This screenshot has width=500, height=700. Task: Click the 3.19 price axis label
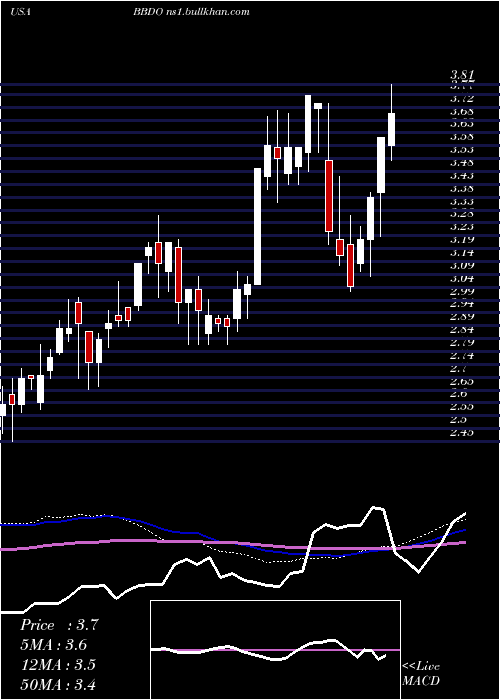[x=462, y=240]
